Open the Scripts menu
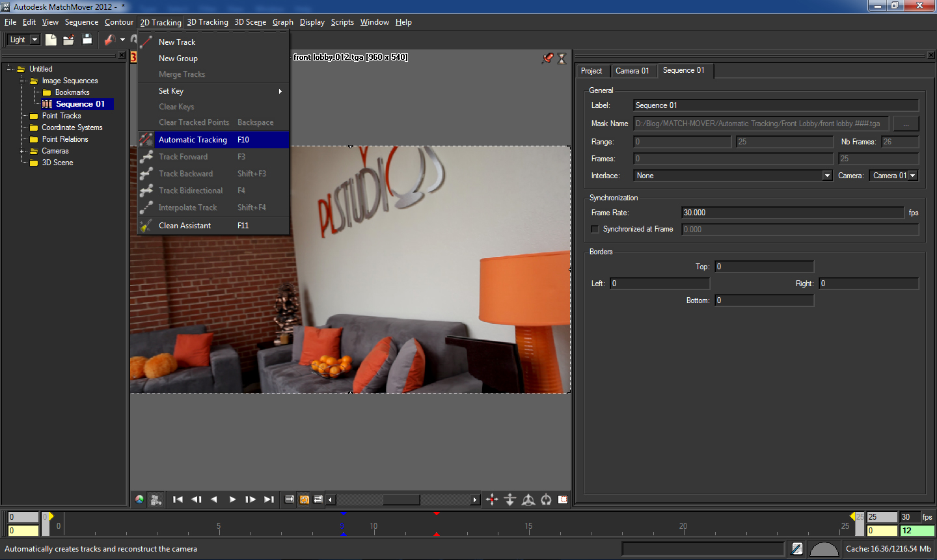937x560 pixels. (342, 22)
